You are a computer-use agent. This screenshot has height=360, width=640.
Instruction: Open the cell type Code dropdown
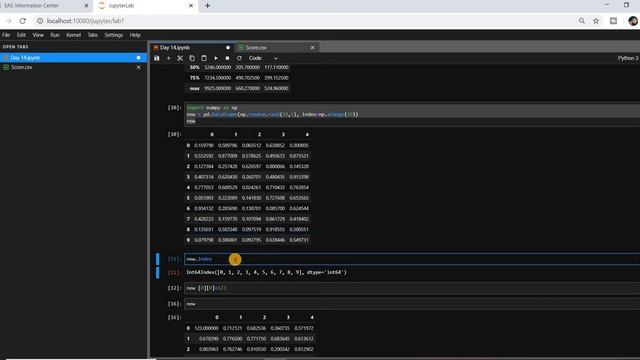(263, 58)
